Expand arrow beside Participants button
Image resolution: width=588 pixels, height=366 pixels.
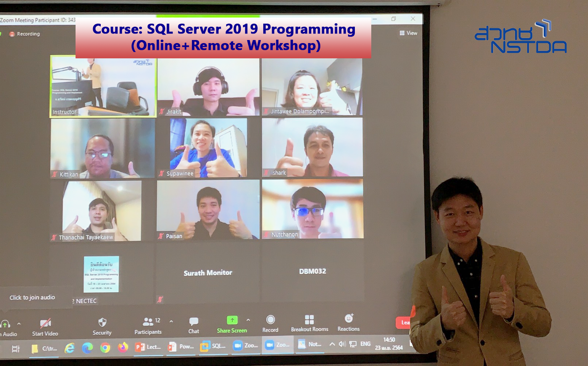click(171, 321)
